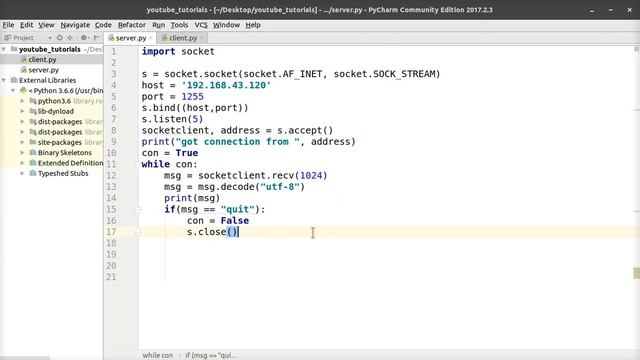640x360 pixels.
Task: Click the lib-dynload folder icon
Action: click(x=33, y=111)
